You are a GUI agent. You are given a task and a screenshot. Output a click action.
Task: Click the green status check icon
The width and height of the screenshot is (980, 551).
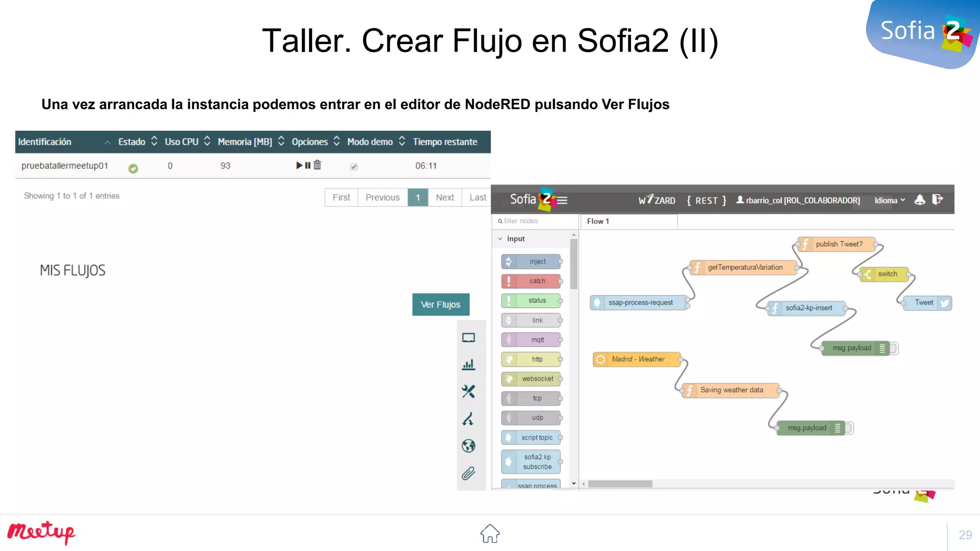pos(133,168)
